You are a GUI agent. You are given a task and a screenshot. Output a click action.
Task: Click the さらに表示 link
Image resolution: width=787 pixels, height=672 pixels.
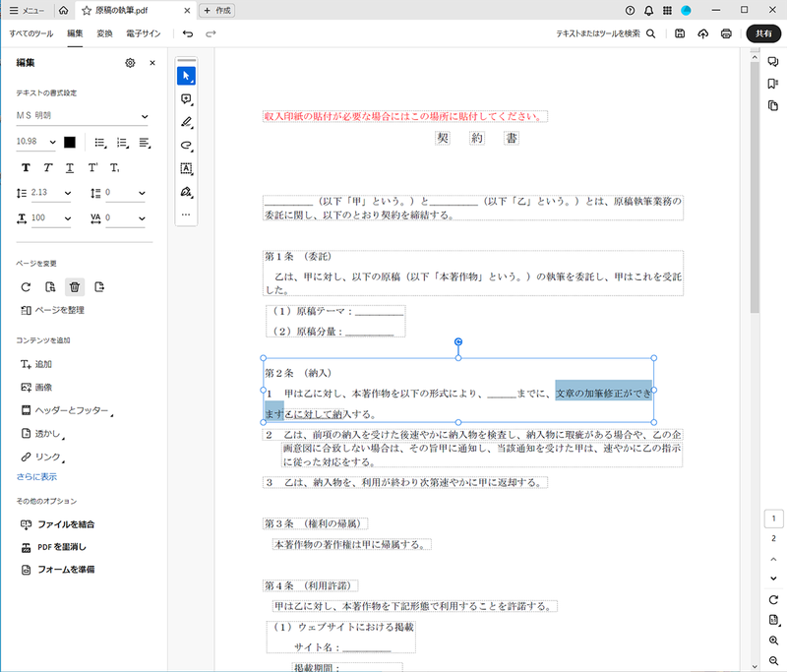coord(36,477)
